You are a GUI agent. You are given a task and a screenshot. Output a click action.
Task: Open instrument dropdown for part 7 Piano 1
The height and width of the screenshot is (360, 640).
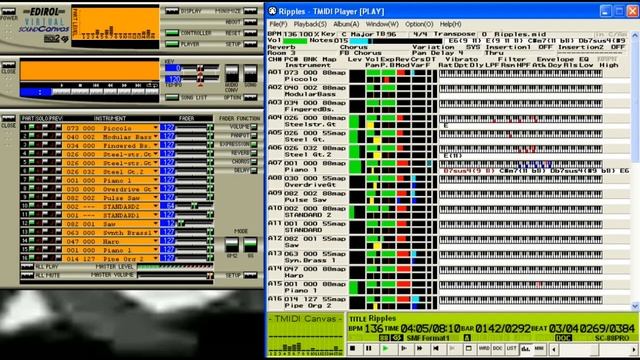pos(156,180)
